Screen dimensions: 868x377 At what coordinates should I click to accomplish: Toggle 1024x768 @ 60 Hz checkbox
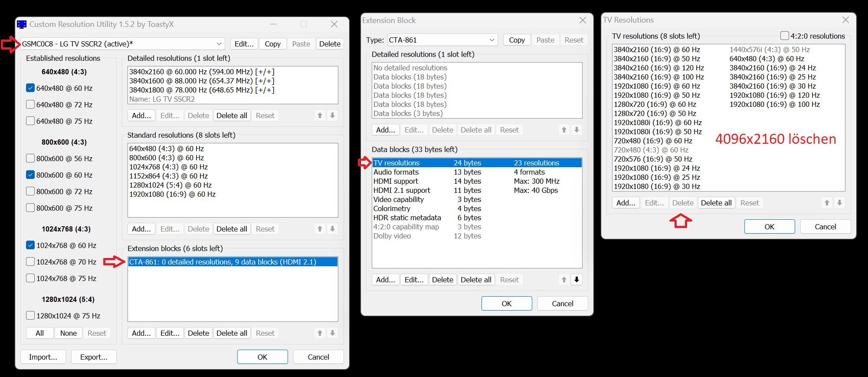[x=30, y=245]
